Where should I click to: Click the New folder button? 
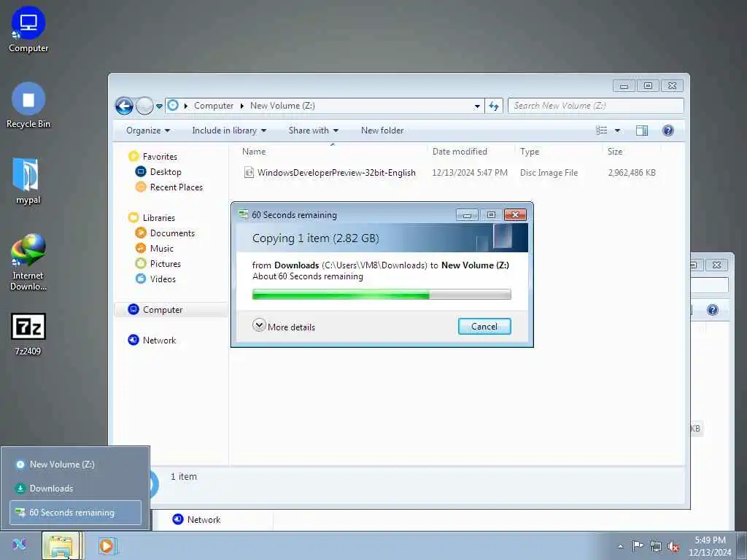pyautogui.click(x=382, y=131)
